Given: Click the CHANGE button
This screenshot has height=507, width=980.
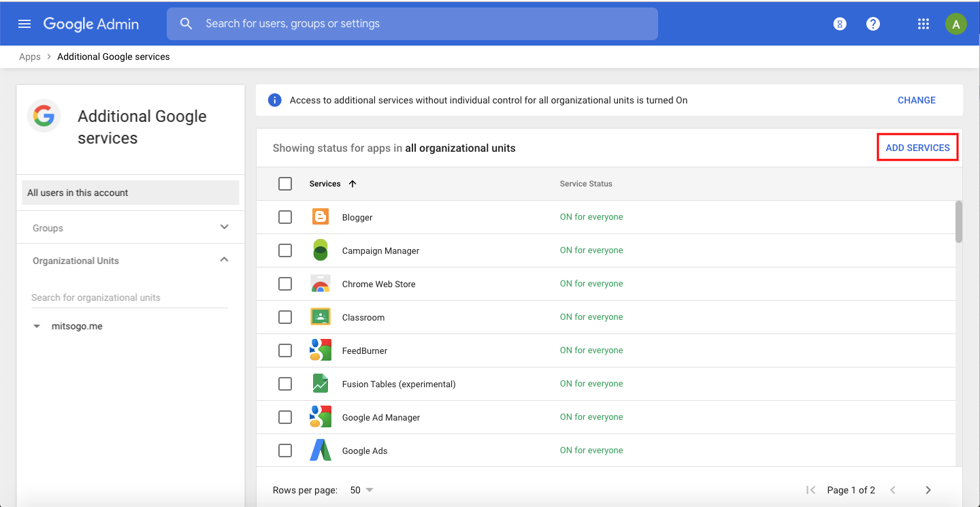Looking at the screenshot, I should point(917,100).
